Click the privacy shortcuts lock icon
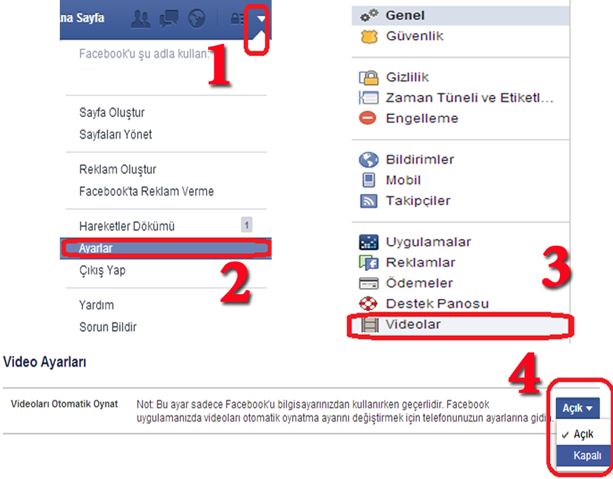Viewport: 613px width, 479px height. pyautogui.click(x=237, y=18)
